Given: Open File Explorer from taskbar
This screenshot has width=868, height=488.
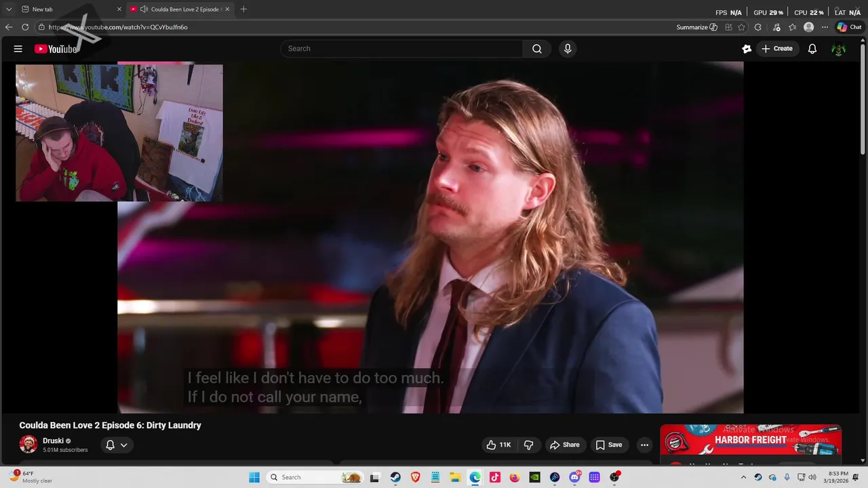Looking at the screenshot, I should [x=455, y=477].
